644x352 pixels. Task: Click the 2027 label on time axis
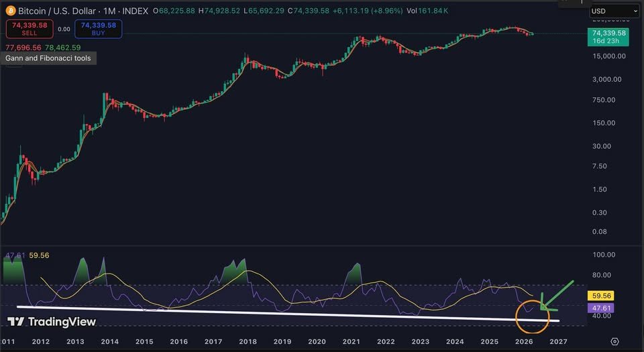558,341
